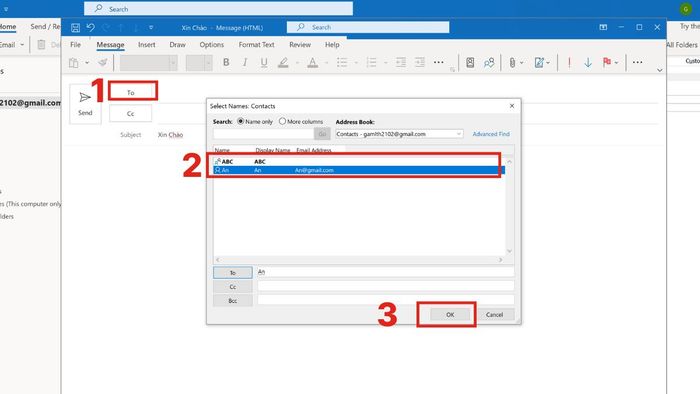Click Check Names icon

(x=489, y=62)
